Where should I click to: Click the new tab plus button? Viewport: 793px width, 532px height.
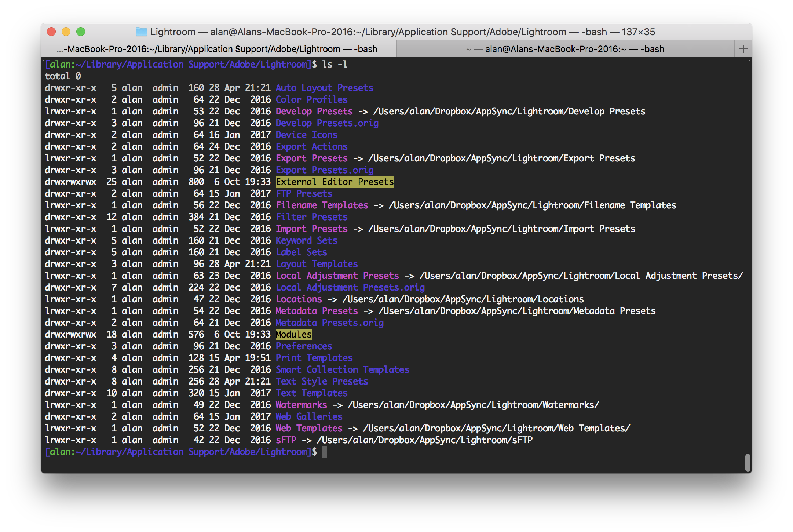[x=743, y=49]
